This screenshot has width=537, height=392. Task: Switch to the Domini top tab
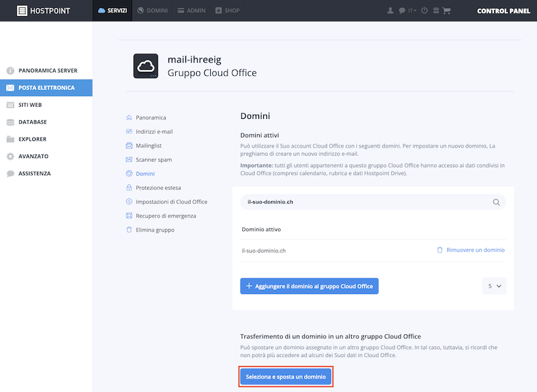click(x=152, y=11)
